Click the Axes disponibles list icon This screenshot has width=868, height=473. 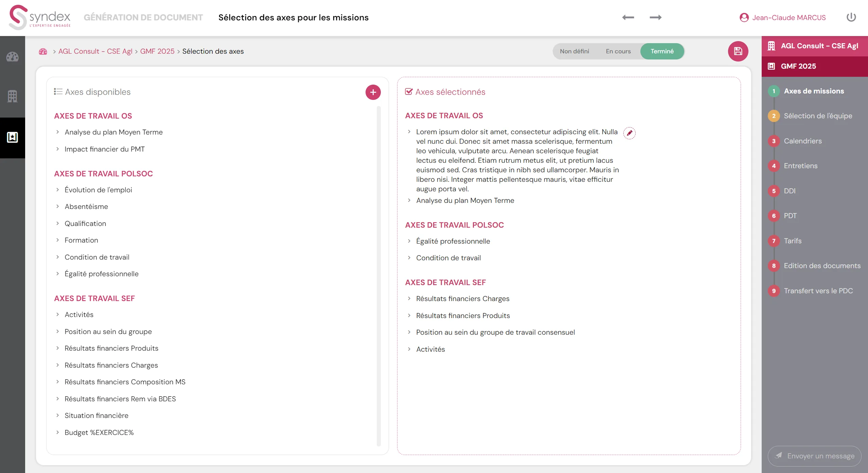pos(58,92)
